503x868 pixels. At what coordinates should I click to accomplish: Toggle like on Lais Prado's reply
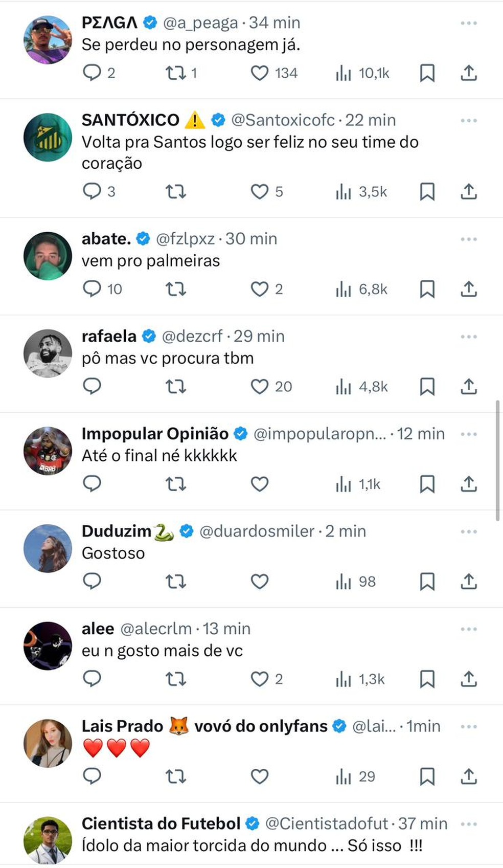(x=260, y=777)
